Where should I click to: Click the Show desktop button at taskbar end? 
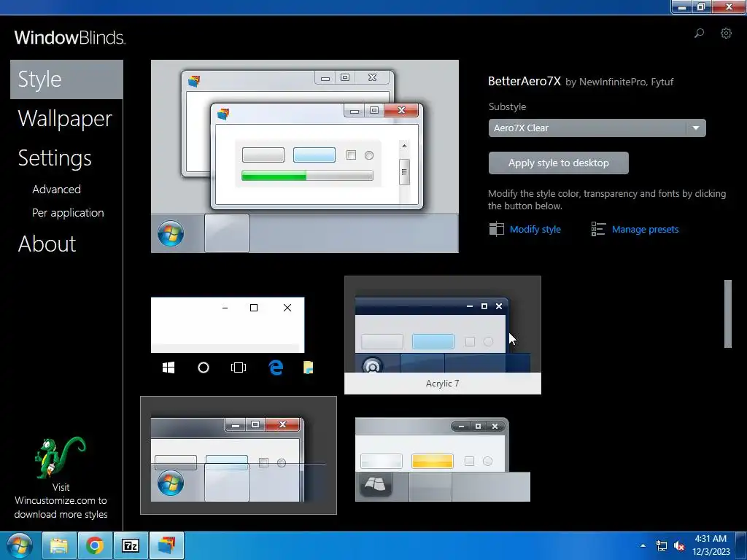tap(741, 545)
